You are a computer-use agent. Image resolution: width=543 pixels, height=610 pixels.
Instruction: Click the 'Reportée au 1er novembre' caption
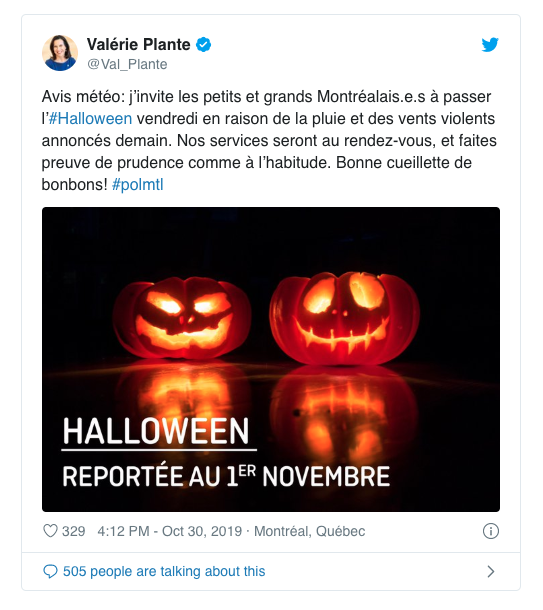[226, 476]
